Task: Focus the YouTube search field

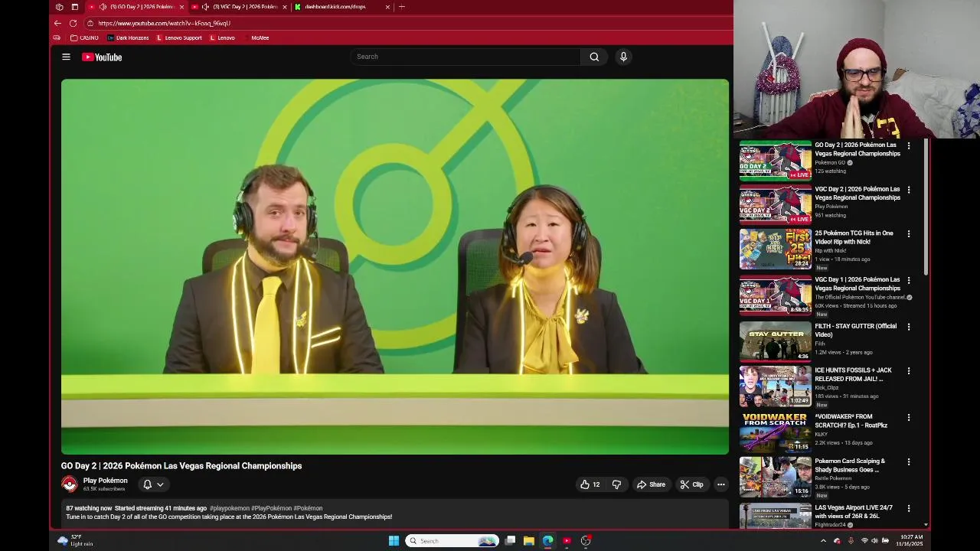Action: (465, 57)
